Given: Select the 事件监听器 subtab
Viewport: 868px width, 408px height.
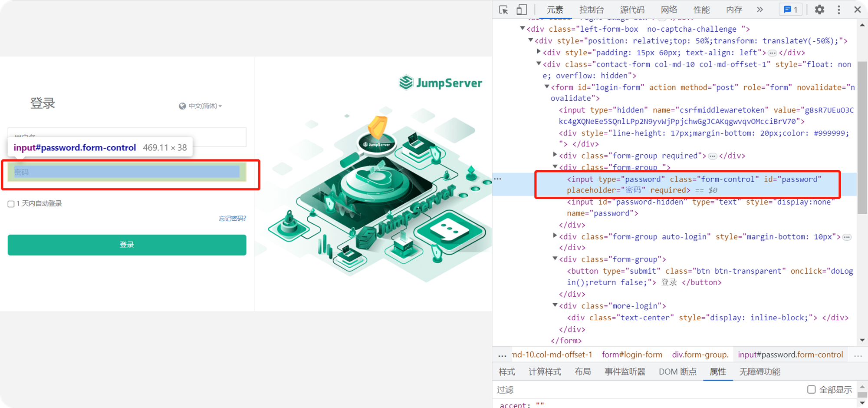Looking at the screenshot, I should [625, 372].
